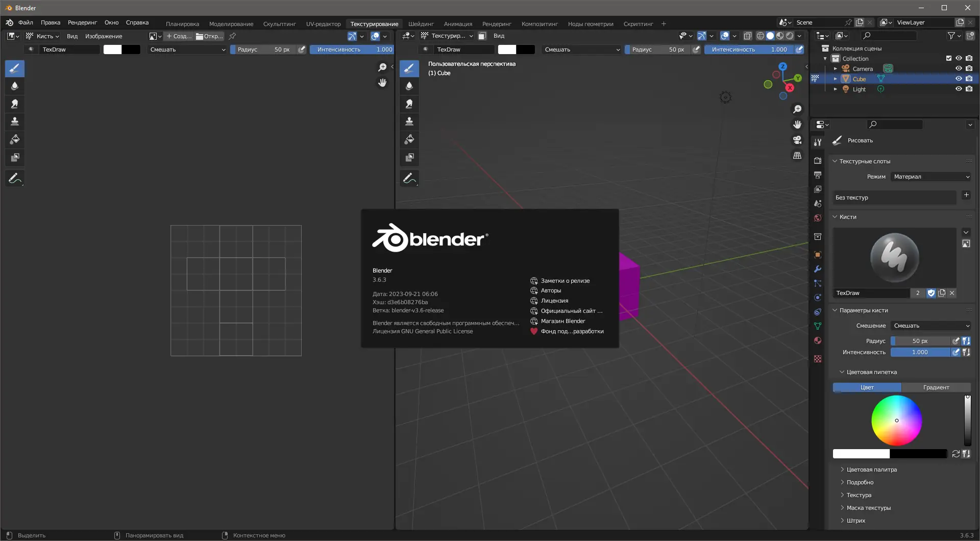Screen dimensions: 980x541
Task: Open the Правка menu
Action: (51, 22)
